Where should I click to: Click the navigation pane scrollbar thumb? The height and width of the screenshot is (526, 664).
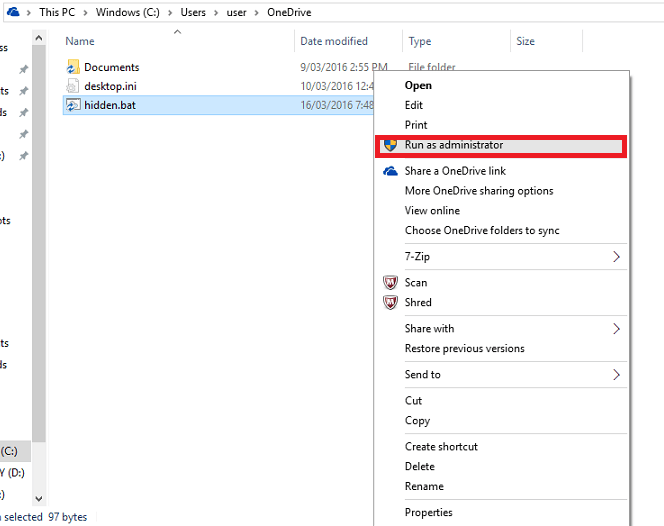click(39, 244)
